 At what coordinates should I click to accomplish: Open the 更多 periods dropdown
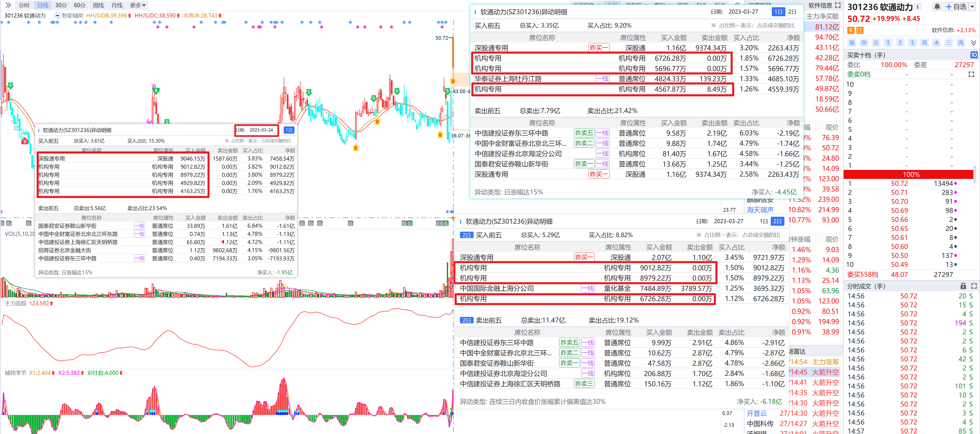[137, 5]
